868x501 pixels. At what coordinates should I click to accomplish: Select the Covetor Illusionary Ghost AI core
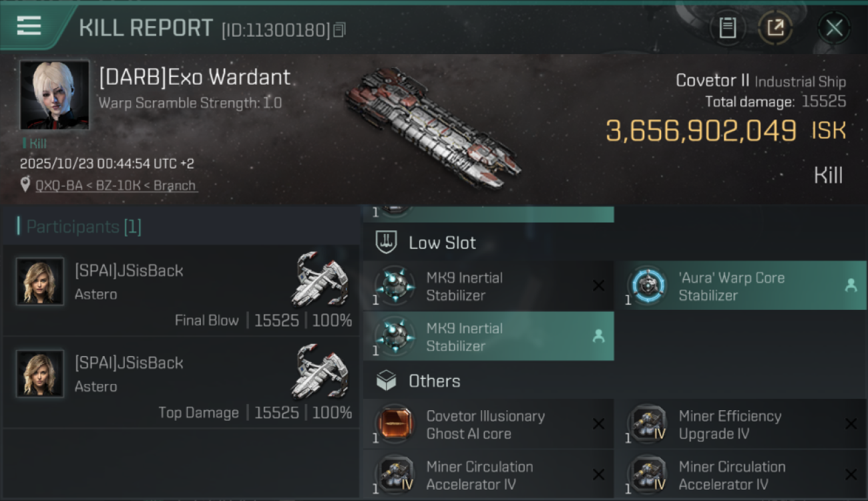(x=485, y=425)
